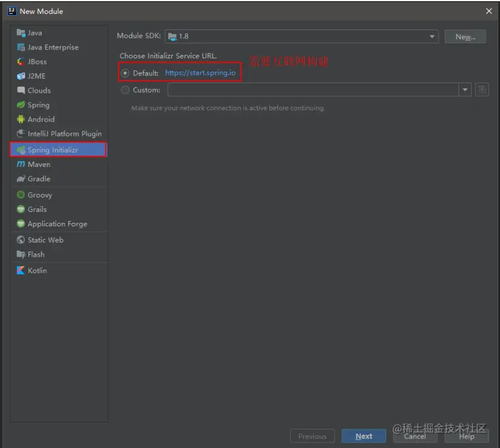Click the J2ME icon
500x448 pixels.
click(x=20, y=76)
